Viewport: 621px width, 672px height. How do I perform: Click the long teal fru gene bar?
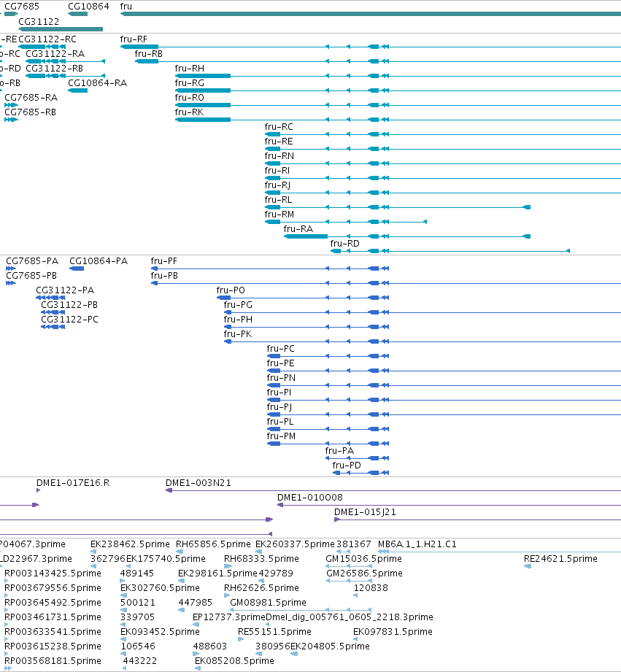click(371, 14)
